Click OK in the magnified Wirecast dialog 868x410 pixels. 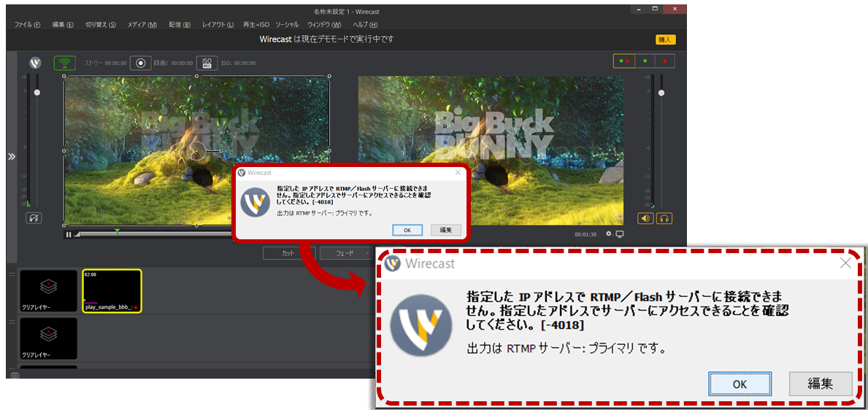740,384
